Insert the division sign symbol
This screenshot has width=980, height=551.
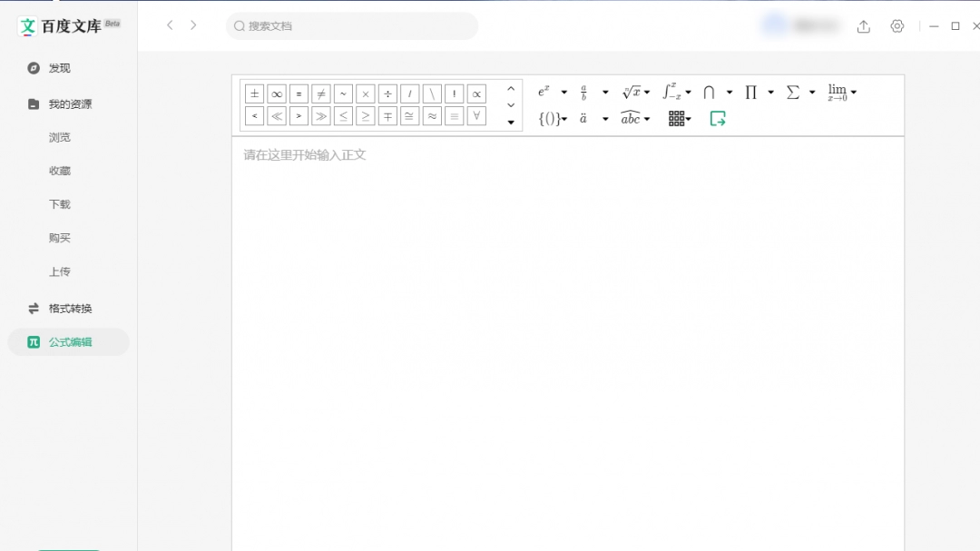[387, 93]
